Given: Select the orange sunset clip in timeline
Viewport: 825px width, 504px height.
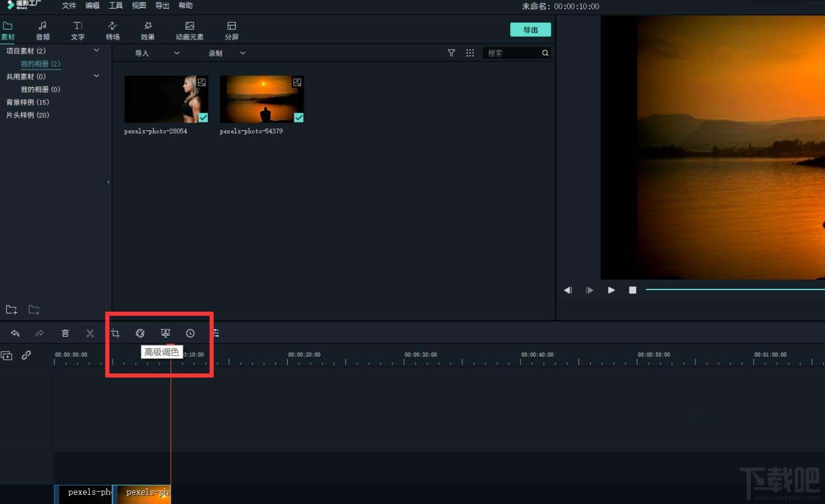Looking at the screenshot, I should click(x=142, y=494).
